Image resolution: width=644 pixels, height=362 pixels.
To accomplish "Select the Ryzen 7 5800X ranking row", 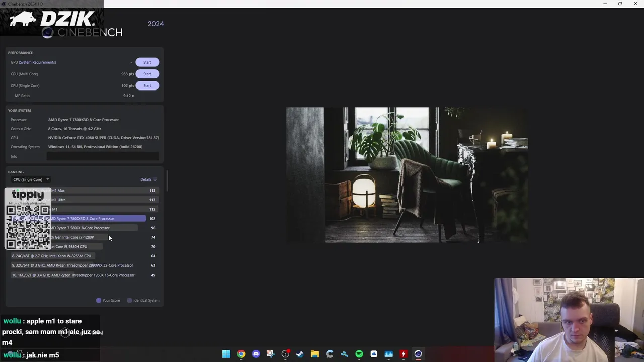I will [84, 228].
